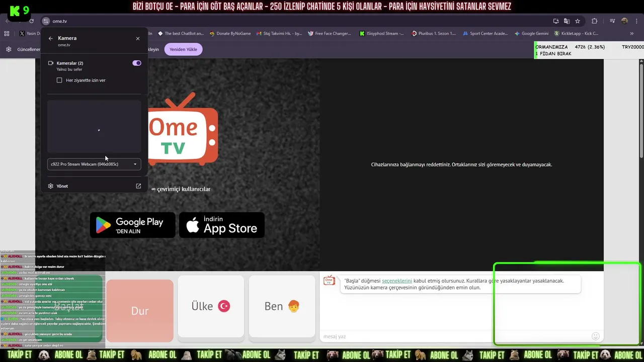This screenshot has width=644, height=362.
Task: Open the 'Free Face Changer...' bookmark
Action: (x=329, y=34)
